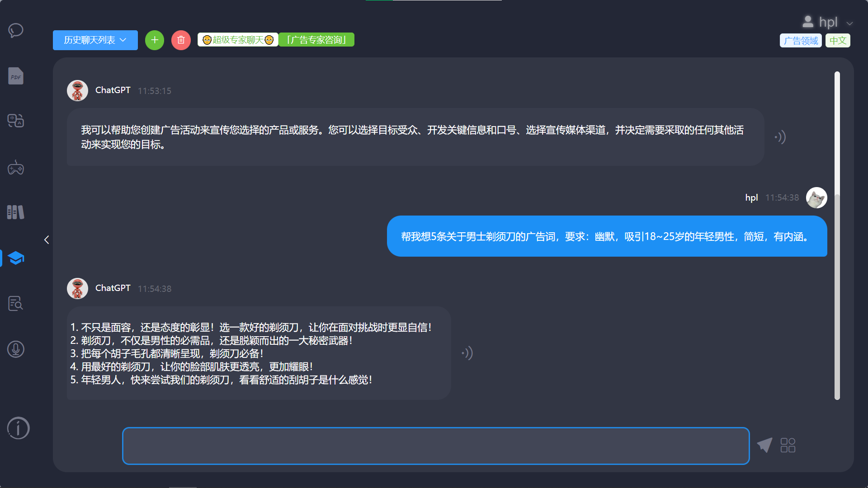This screenshot has height=488, width=868.
Task: Open the translation tool icon
Action: coord(16,121)
